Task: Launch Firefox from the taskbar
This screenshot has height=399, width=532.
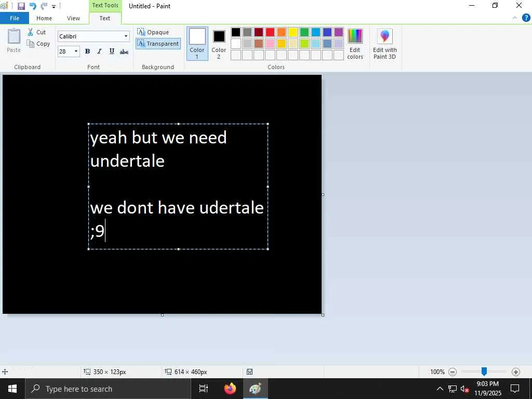Action: pos(230,389)
